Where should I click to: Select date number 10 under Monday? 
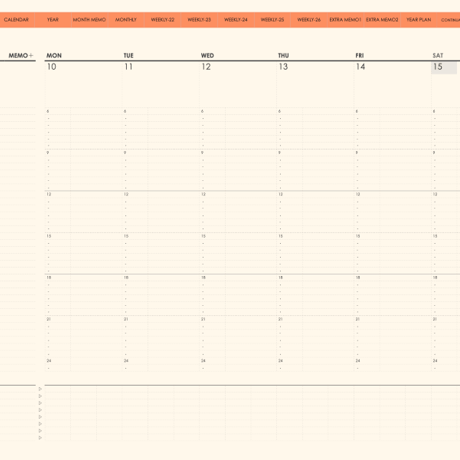point(52,67)
